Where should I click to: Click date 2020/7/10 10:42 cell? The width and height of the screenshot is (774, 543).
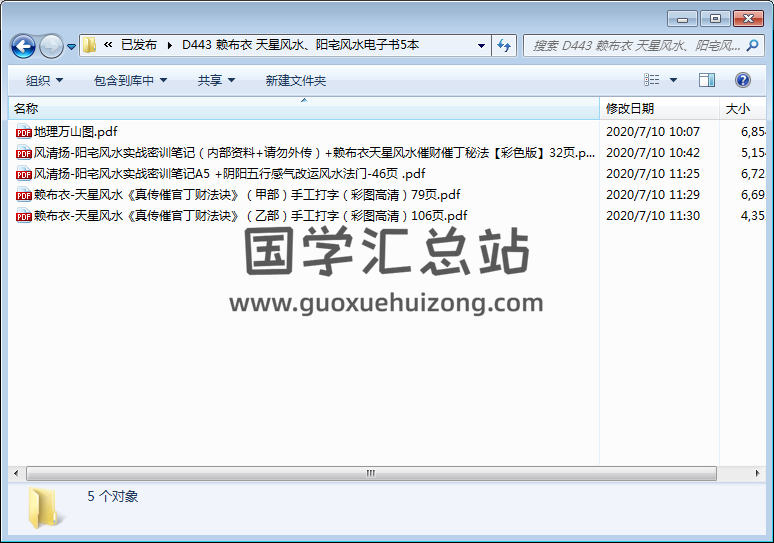click(x=653, y=153)
